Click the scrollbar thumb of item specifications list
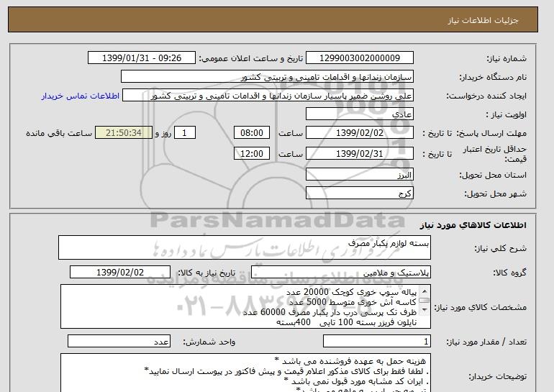The height and width of the screenshot is (392, 554). click(424, 301)
